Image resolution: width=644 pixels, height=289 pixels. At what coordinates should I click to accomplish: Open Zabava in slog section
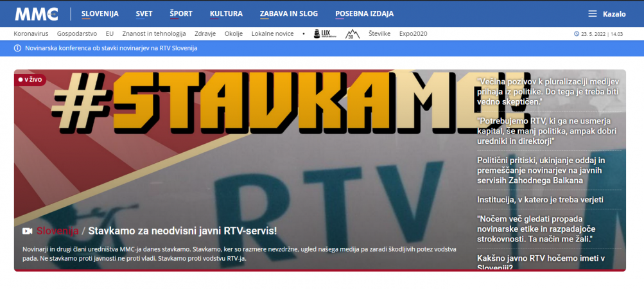click(289, 14)
